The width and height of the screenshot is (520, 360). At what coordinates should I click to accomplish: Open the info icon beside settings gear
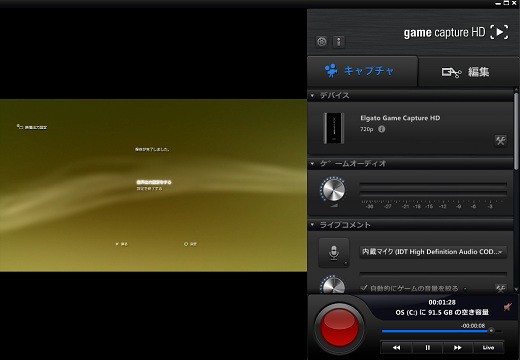click(339, 42)
